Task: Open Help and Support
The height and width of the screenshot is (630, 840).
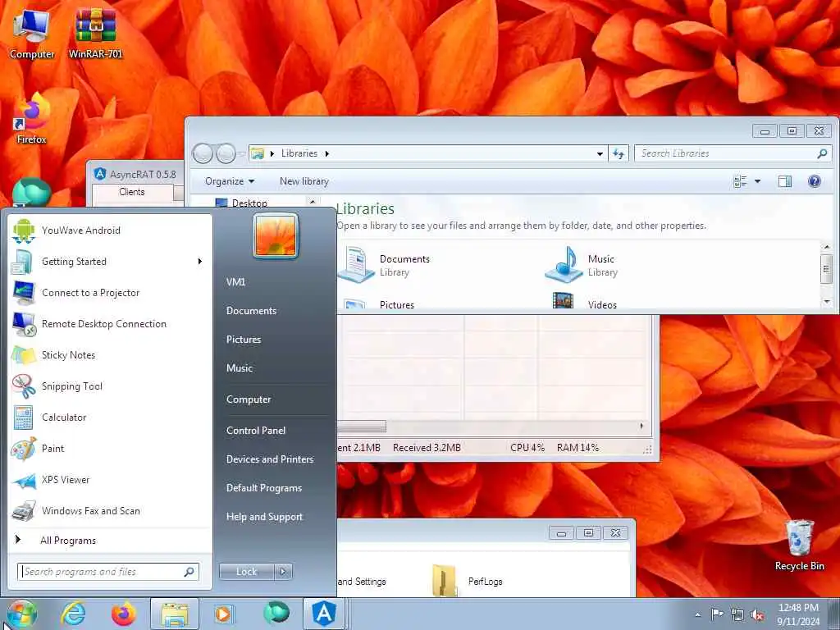Action: (x=265, y=517)
